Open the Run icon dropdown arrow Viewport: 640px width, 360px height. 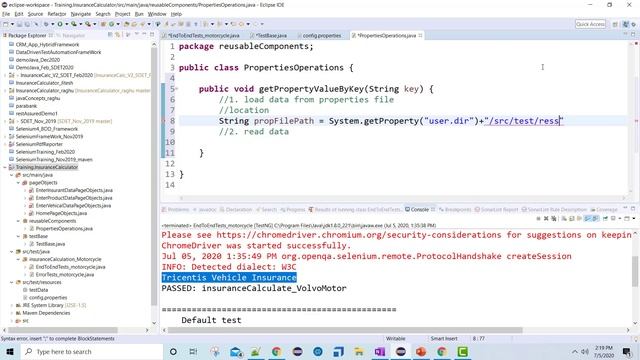pos(66,24)
